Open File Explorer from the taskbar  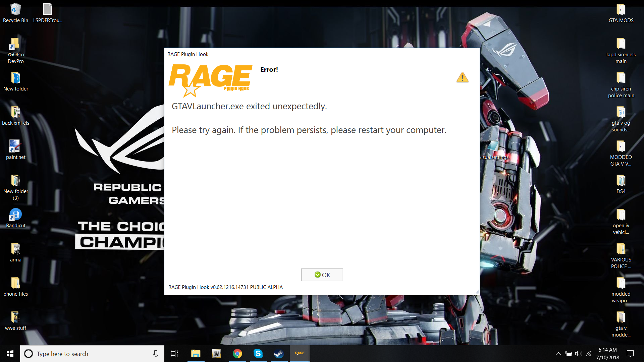point(196,353)
